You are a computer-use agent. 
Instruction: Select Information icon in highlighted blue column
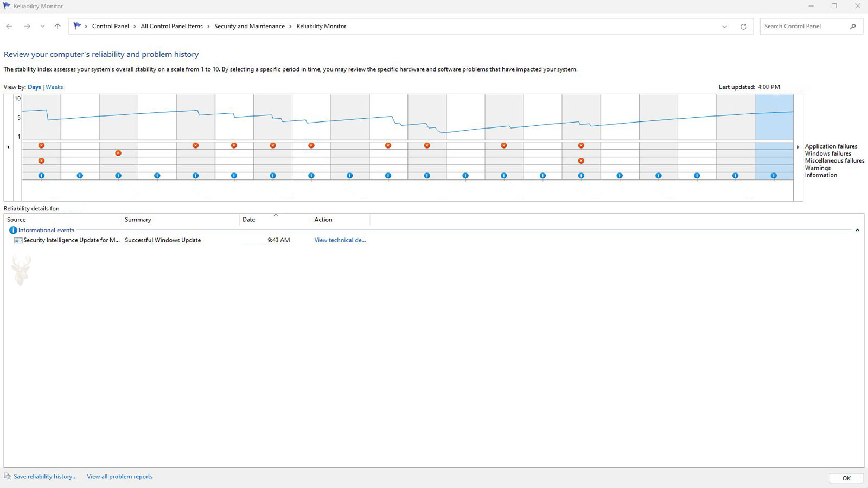point(774,176)
